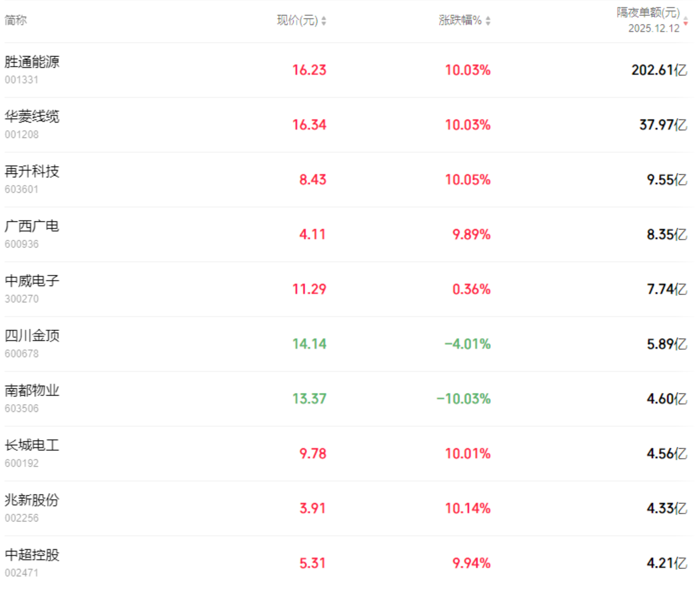Image resolution: width=700 pixels, height=589 pixels.
Task: Open 长城电工 stock details
Action: point(32,445)
